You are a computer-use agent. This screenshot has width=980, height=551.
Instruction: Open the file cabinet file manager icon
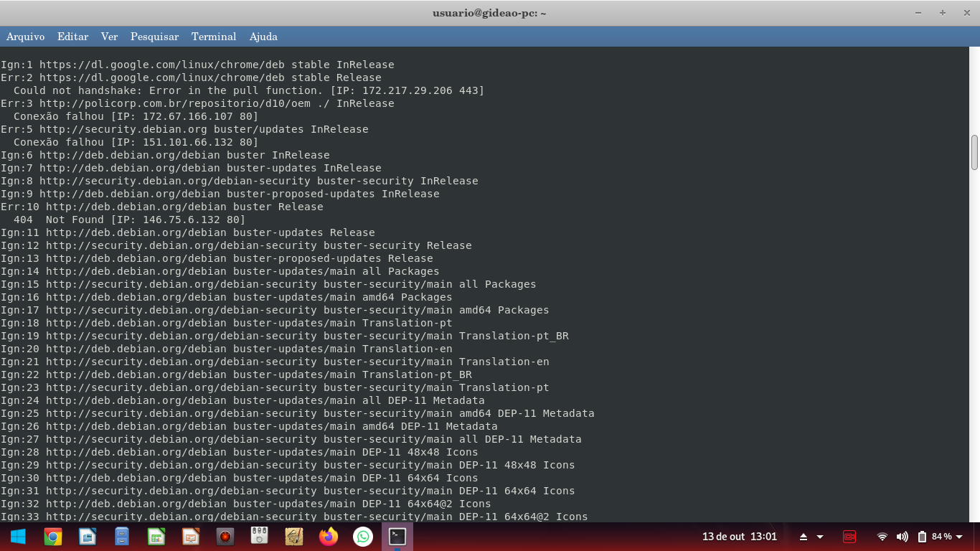point(122,537)
